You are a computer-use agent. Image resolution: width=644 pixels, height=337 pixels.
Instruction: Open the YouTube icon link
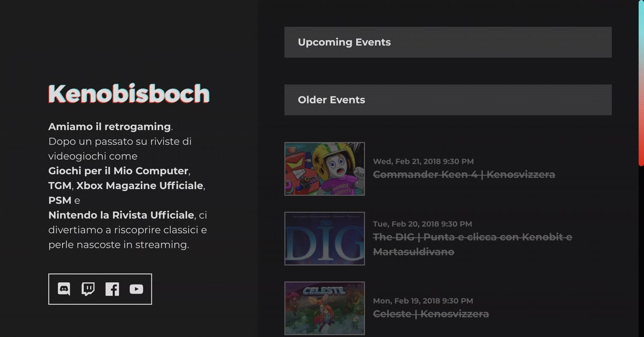(x=136, y=289)
